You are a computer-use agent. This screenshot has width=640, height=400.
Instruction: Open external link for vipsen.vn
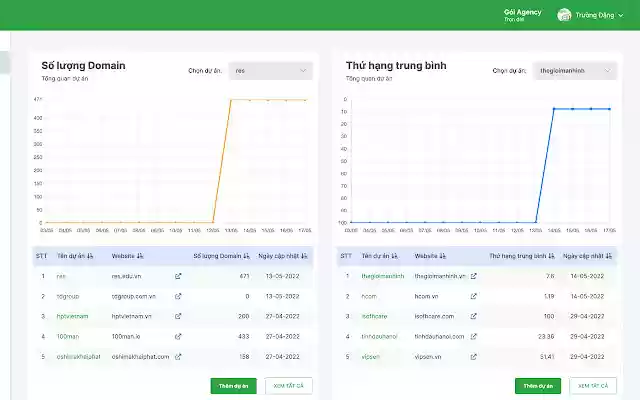pyautogui.click(x=473, y=357)
